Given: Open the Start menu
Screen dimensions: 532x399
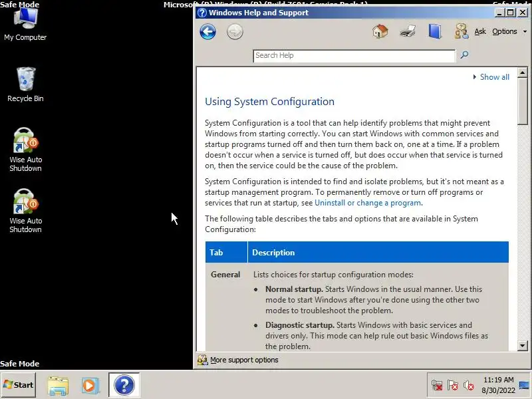Looking at the screenshot, I should (x=19, y=385).
